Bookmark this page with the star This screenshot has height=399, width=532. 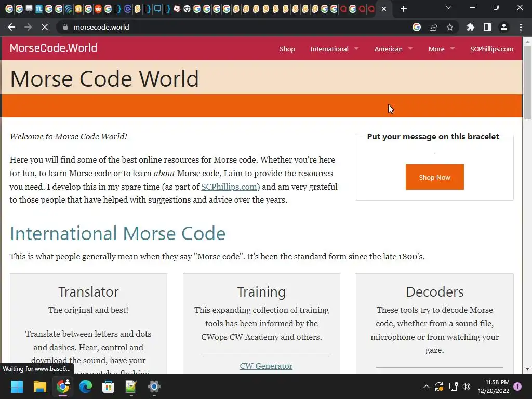[x=450, y=27]
